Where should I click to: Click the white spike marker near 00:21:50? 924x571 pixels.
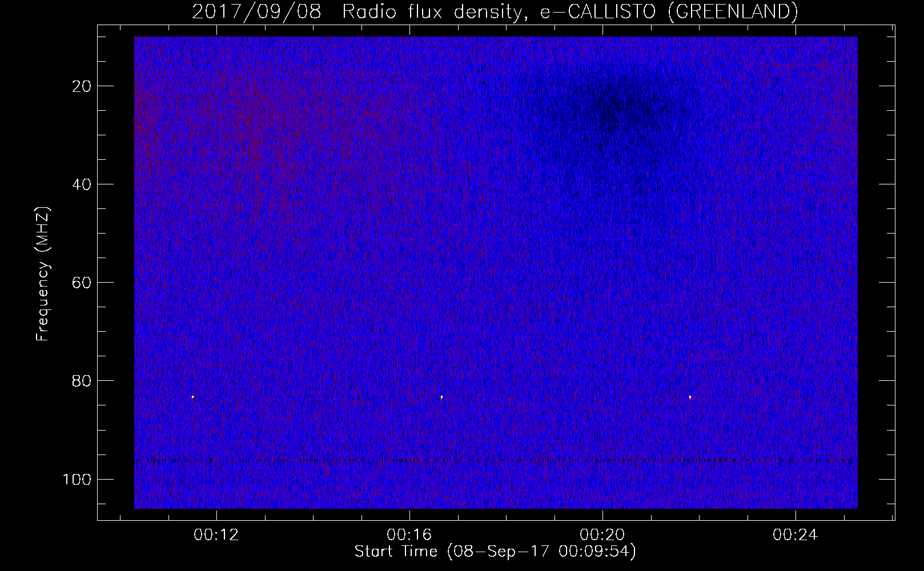[690, 397]
